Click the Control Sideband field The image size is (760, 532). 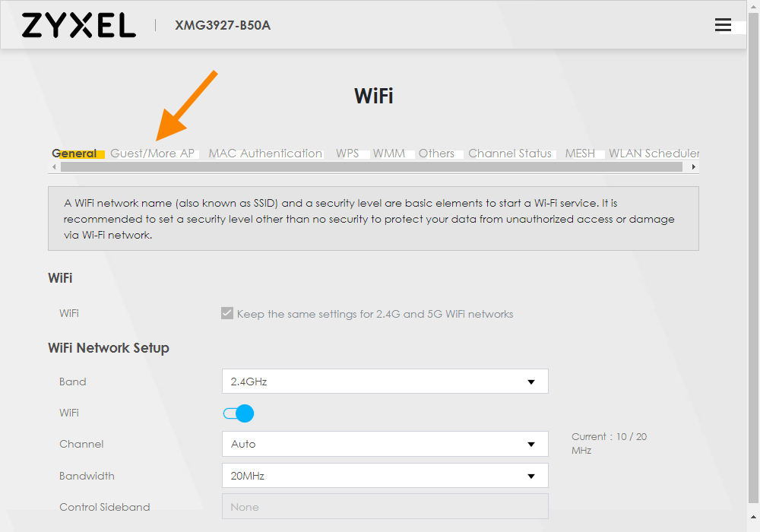(385, 507)
